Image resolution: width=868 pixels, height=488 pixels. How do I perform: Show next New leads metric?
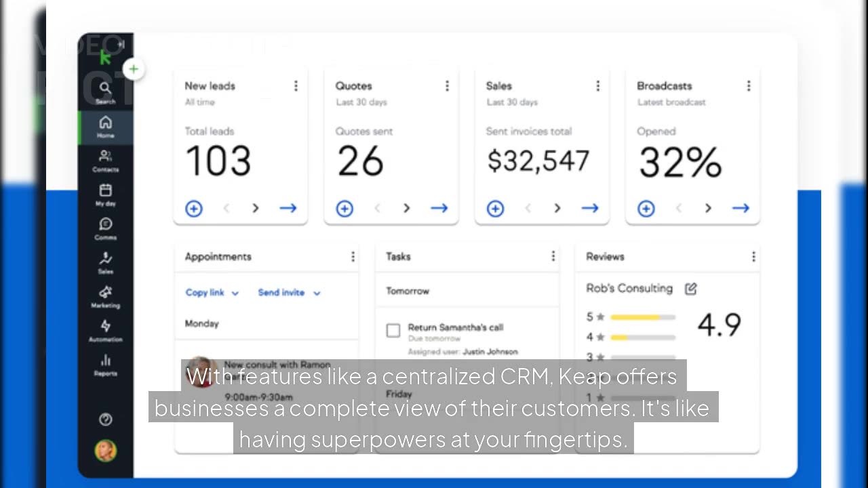click(x=256, y=208)
